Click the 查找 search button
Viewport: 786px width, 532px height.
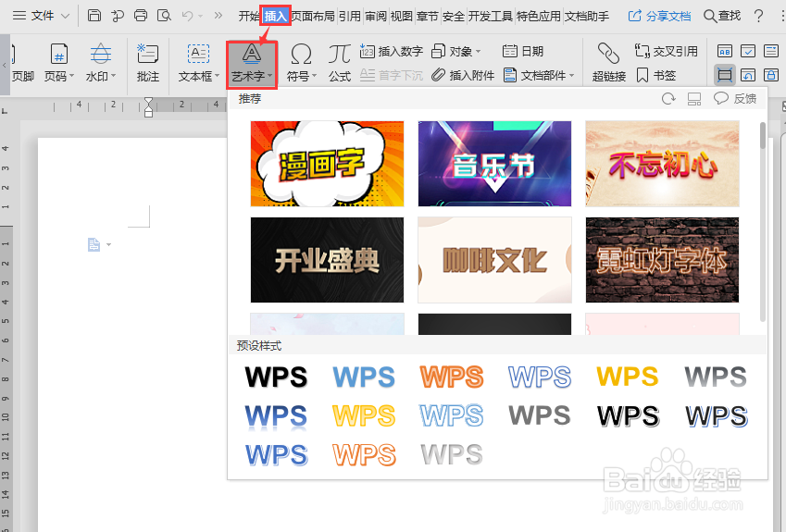tap(722, 16)
